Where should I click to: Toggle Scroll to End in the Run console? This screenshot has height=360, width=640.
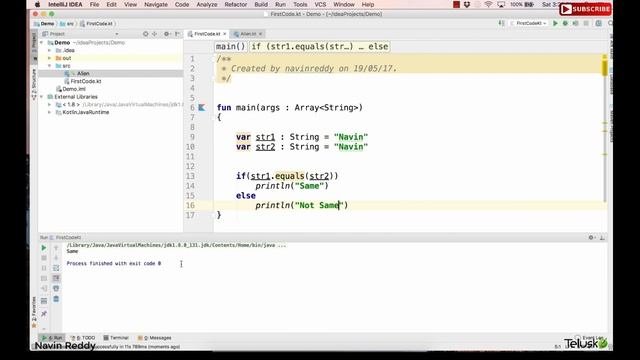point(56,278)
